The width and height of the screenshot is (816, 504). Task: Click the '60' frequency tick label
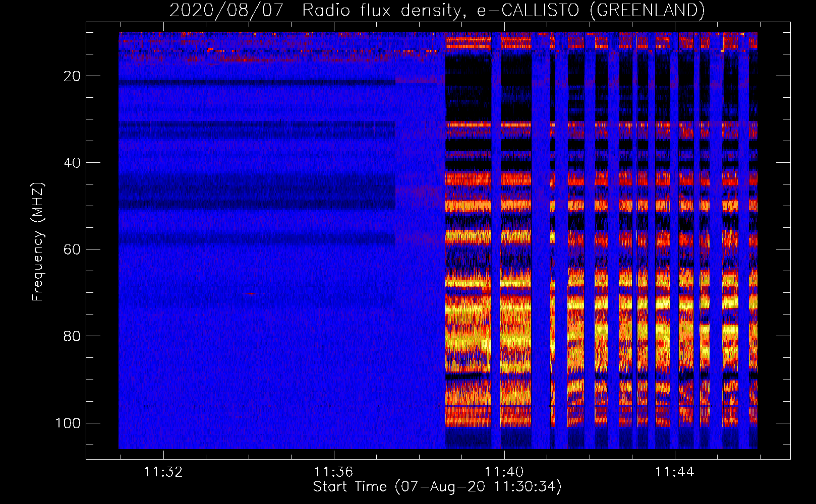coord(72,249)
